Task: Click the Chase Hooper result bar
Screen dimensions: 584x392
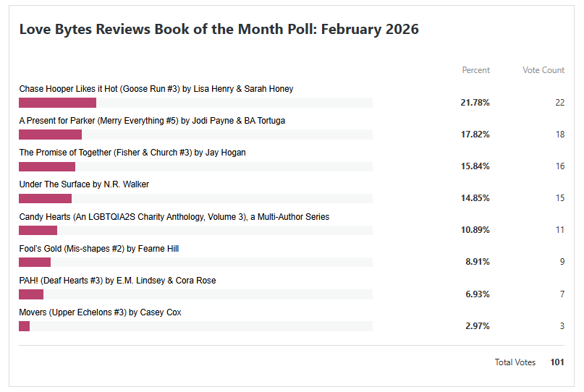Action: 58,103
